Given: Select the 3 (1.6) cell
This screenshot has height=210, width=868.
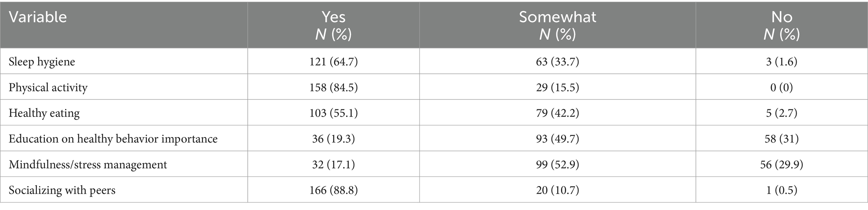Looking at the screenshot, I should (782, 62).
